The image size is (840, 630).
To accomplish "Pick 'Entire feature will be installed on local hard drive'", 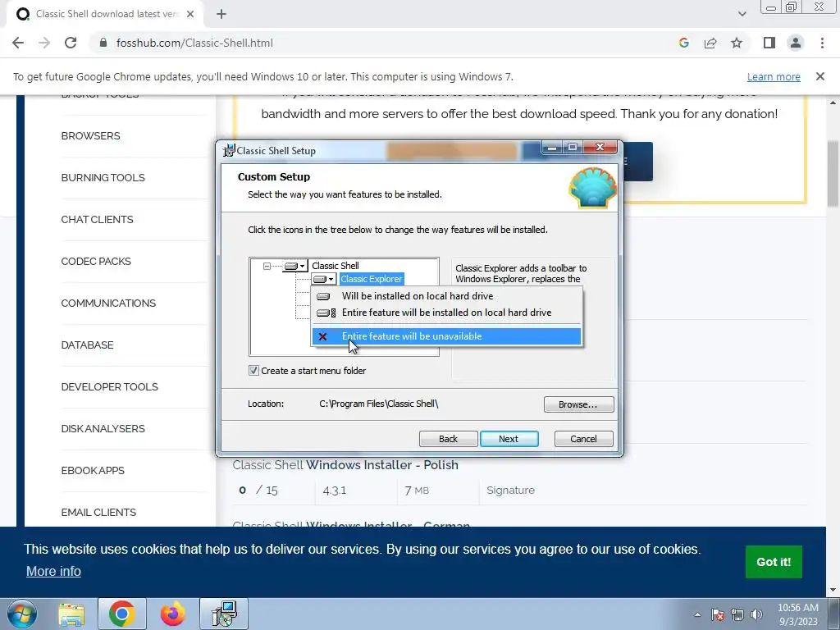I will click(446, 313).
